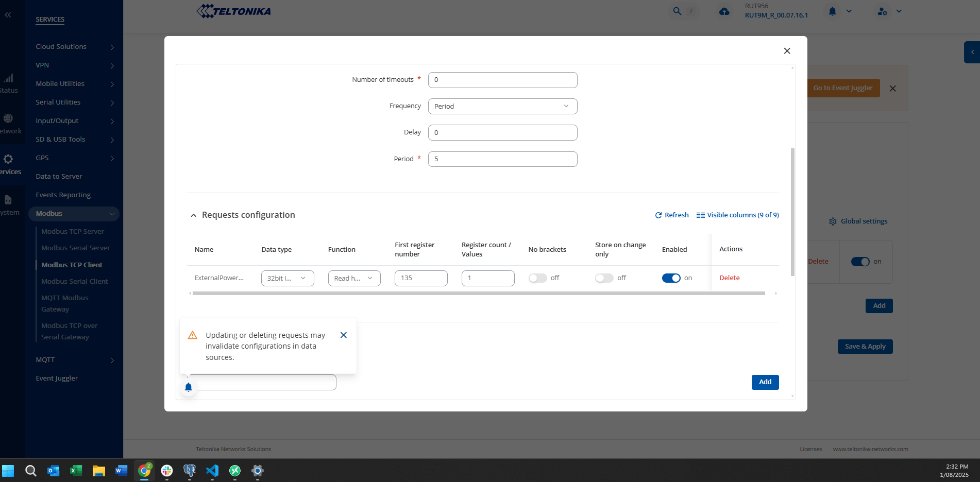Dismiss the Event Juggler banner
The height and width of the screenshot is (482, 980).
pyautogui.click(x=893, y=89)
